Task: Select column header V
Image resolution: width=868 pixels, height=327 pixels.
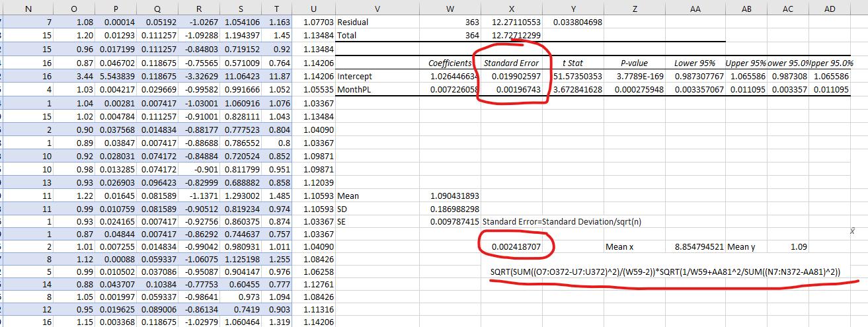Action: [376, 8]
